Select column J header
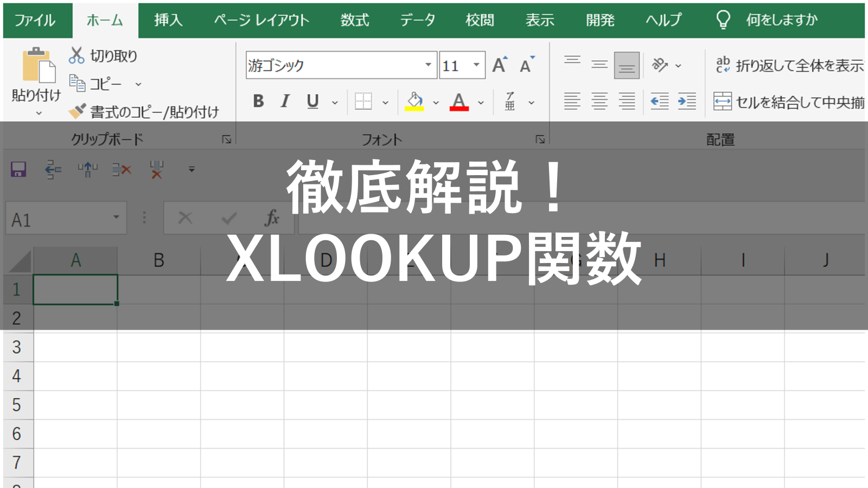868x488 pixels. pos(825,260)
